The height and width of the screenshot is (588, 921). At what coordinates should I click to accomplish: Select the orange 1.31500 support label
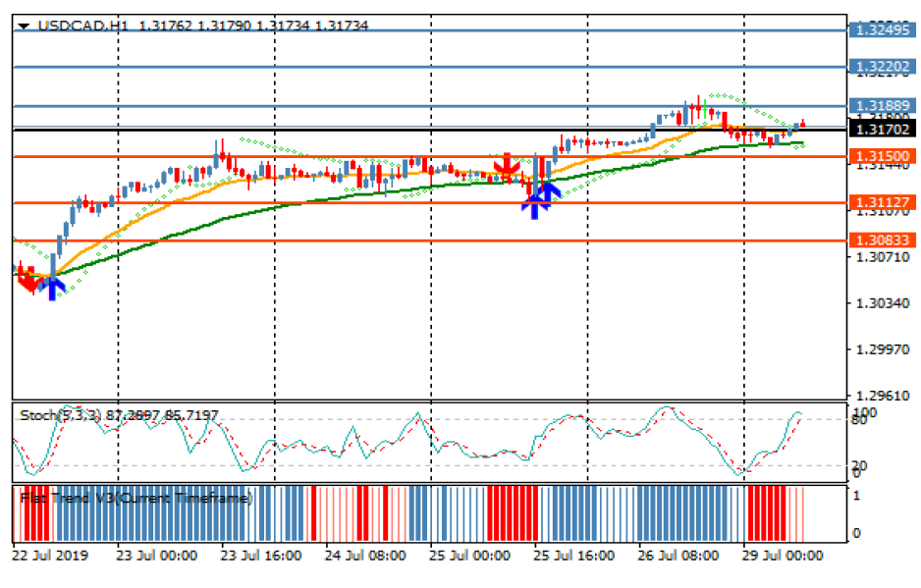(881, 156)
